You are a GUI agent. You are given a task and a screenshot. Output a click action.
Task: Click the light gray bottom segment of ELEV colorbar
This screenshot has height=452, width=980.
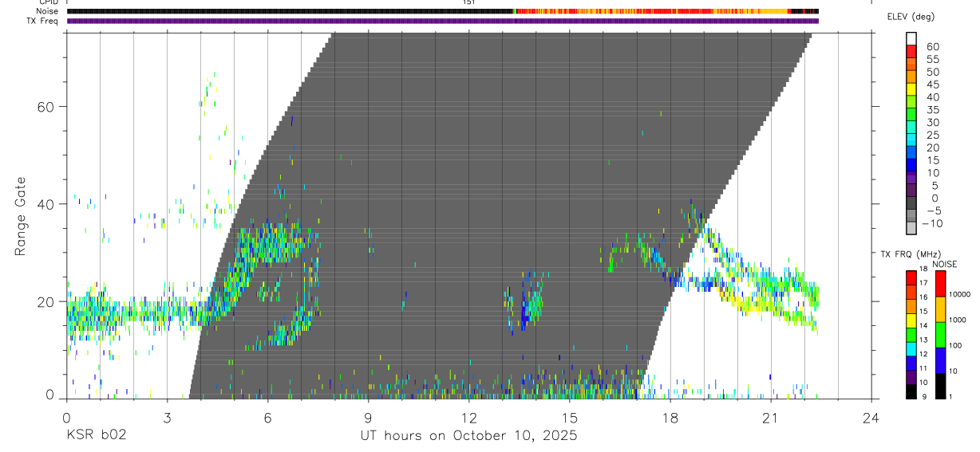[x=911, y=228]
